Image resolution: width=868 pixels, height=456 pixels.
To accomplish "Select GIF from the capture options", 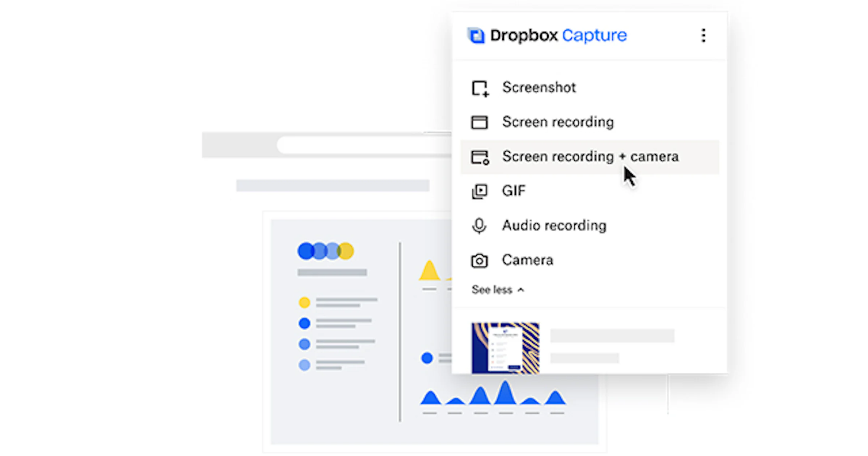I will 514,191.
